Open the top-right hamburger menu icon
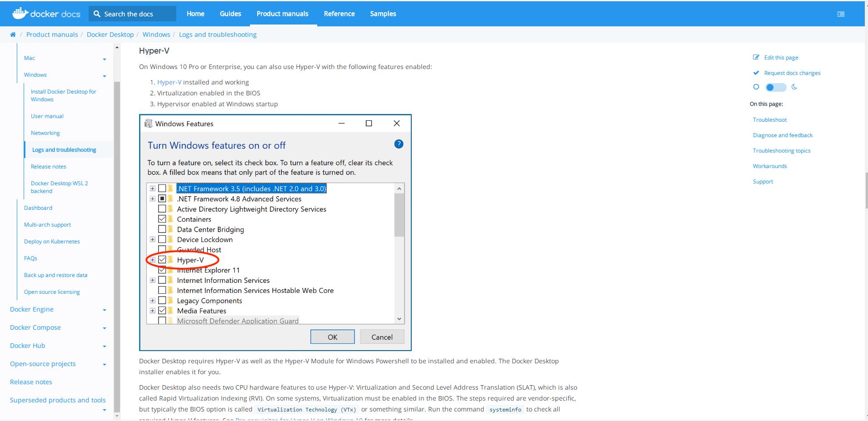 [841, 14]
